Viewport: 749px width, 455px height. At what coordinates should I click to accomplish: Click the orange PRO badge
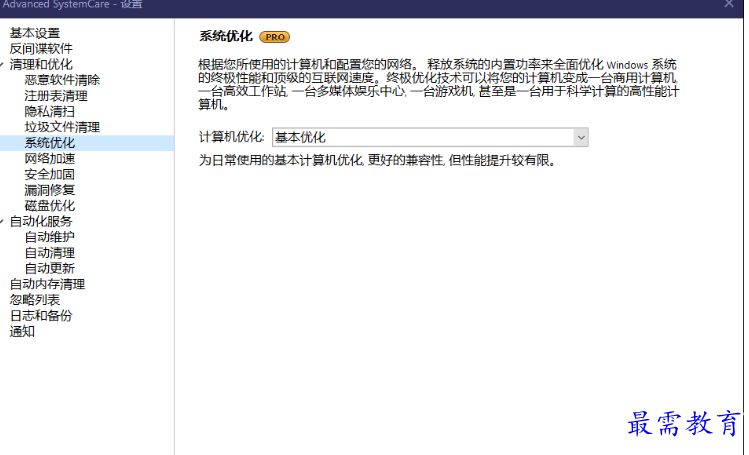click(x=275, y=37)
